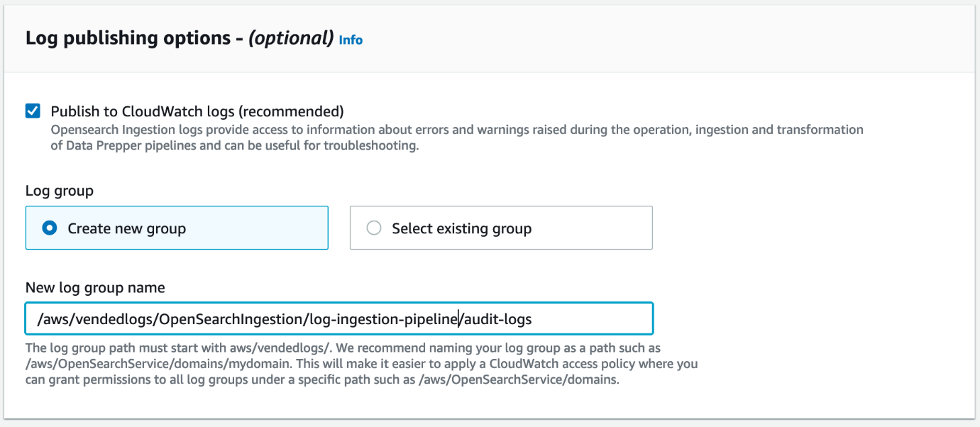
Task: Select the Create new group radio button
Action: pyautogui.click(x=50, y=228)
